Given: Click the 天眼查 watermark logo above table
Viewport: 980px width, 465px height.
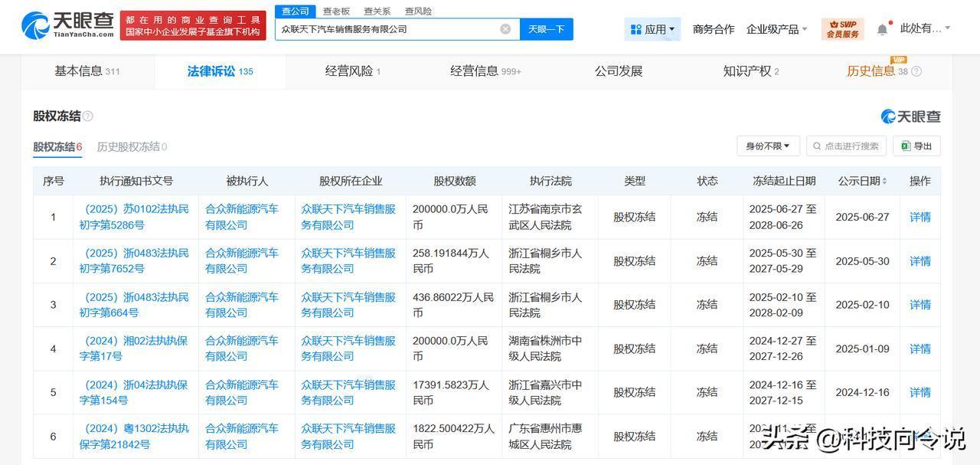Looking at the screenshot, I should pyautogui.click(x=910, y=116).
